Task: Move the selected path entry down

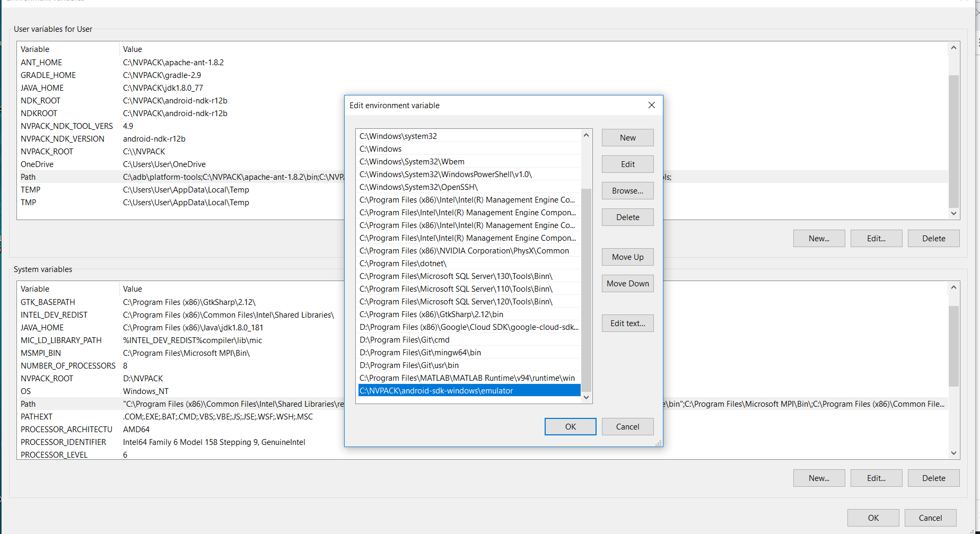Action: pyautogui.click(x=627, y=283)
